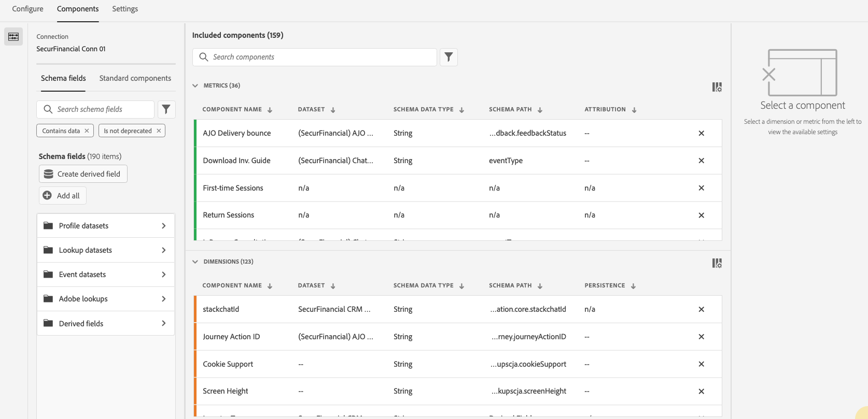This screenshot has width=868, height=419.
Task: Open Dimensions column settings icon
Action: (x=717, y=263)
